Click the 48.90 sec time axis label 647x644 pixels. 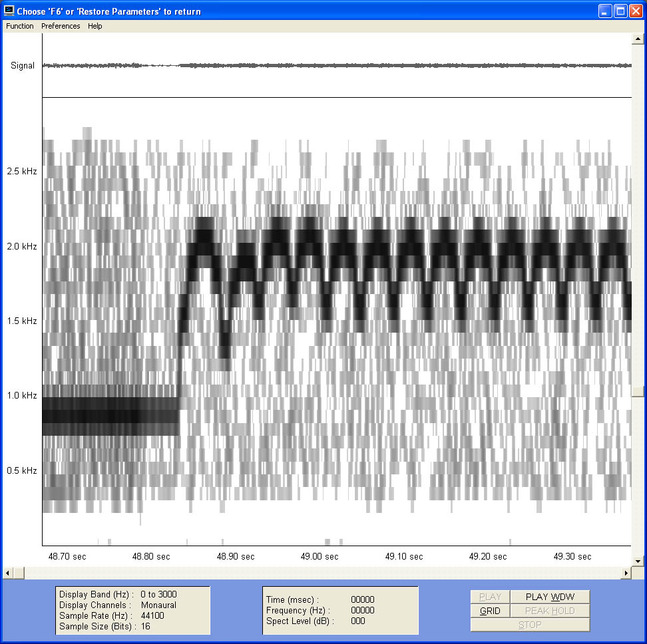[x=236, y=557]
